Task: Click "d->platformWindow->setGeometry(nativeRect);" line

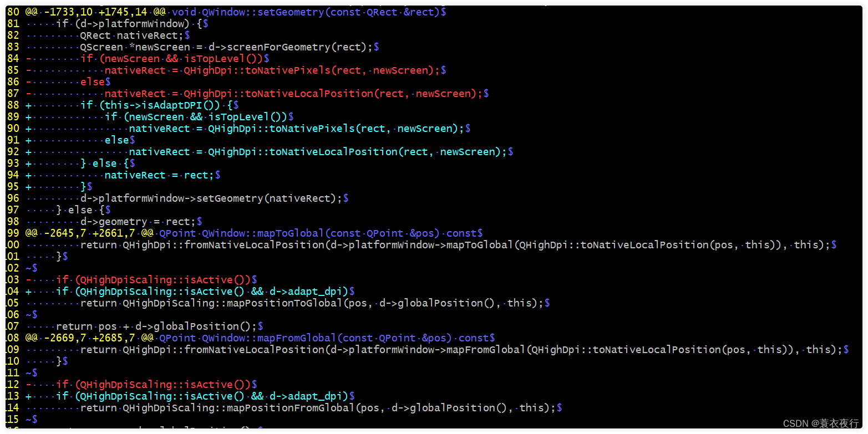Action: tap(212, 198)
